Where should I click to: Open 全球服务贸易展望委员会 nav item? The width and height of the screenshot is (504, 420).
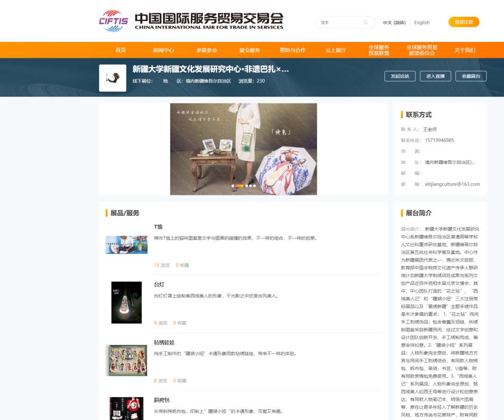422,50
